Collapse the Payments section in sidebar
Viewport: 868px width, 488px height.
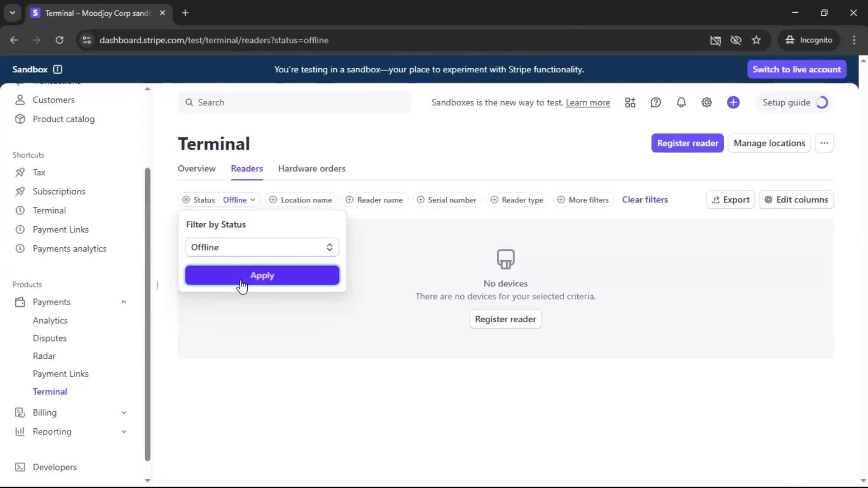tap(123, 302)
